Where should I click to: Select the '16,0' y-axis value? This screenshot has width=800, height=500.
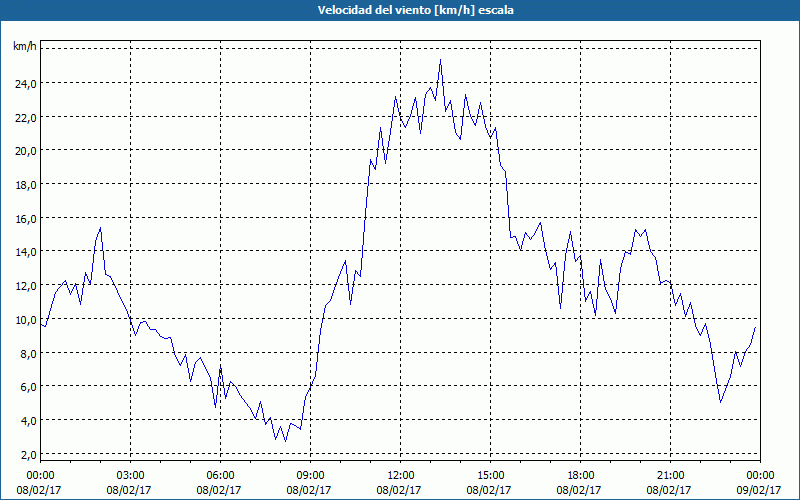[x=26, y=219]
